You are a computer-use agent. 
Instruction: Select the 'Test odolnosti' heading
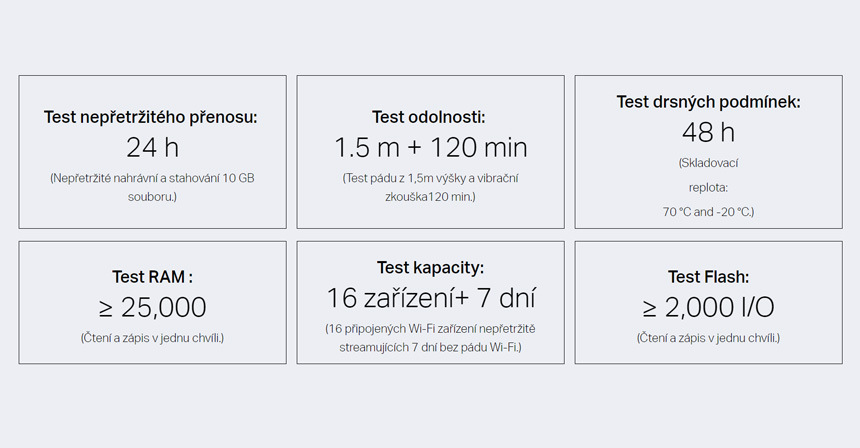pyautogui.click(x=430, y=117)
